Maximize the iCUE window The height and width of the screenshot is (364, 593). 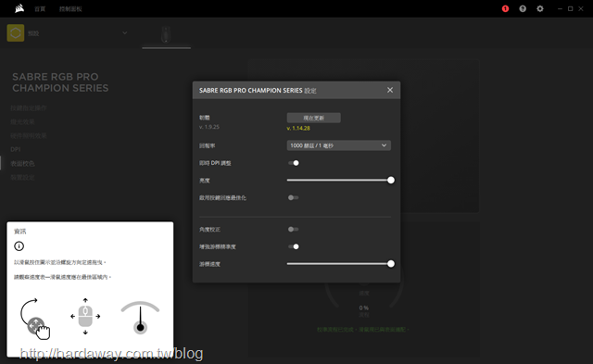click(x=571, y=8)
